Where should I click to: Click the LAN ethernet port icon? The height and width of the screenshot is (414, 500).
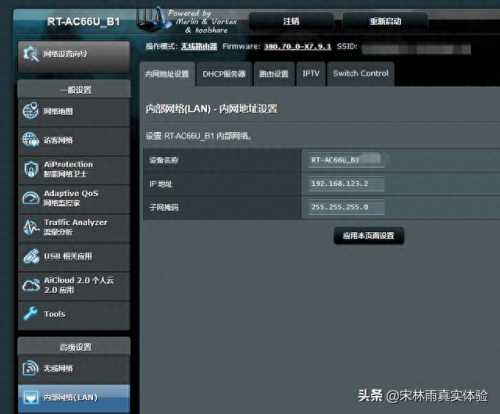point(31,397)
